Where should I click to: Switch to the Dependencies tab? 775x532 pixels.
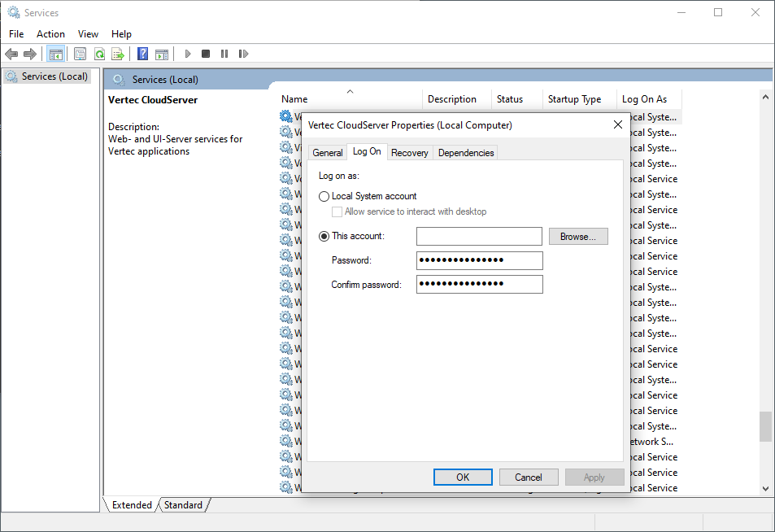click(x=465, y=153)
